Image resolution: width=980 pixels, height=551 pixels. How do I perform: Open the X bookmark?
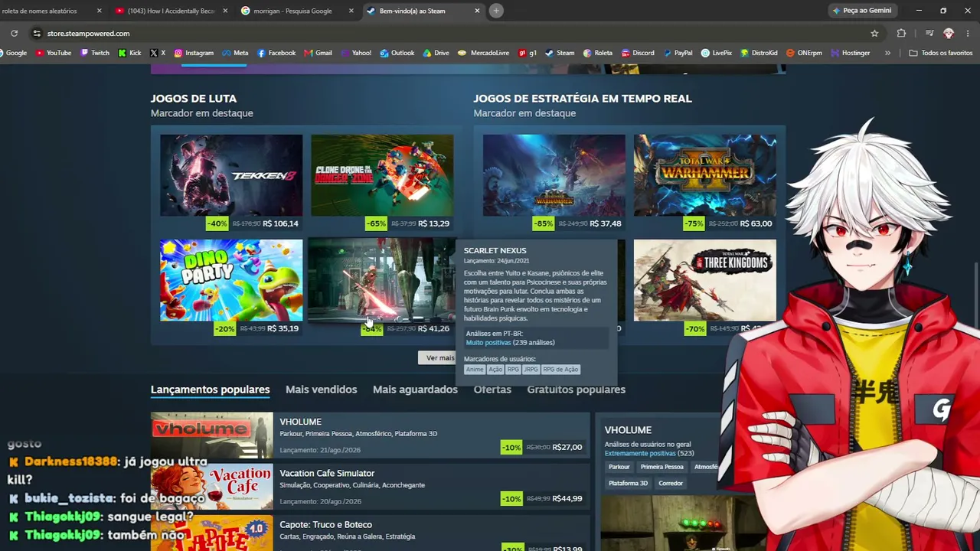point(158,53)
